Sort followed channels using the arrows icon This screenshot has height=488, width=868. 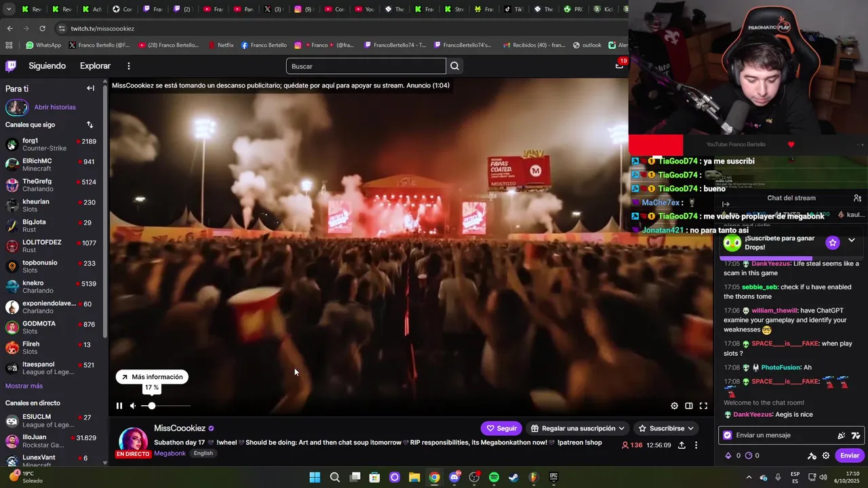click(x=90, y=125)
